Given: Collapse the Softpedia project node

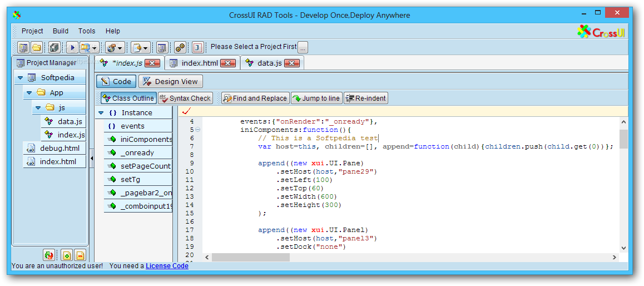Looking at the screenshot, I should point(20,78).
